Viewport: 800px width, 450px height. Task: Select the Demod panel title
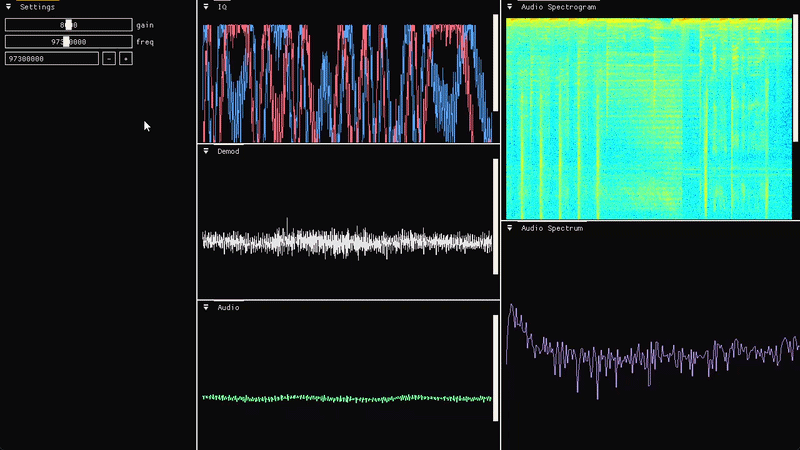tap(228, 152)
